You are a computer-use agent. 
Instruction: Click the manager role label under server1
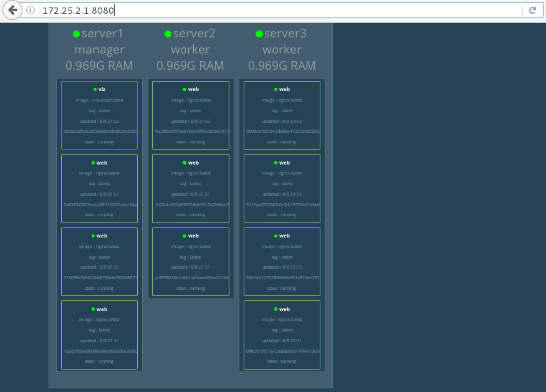(99, 50)
